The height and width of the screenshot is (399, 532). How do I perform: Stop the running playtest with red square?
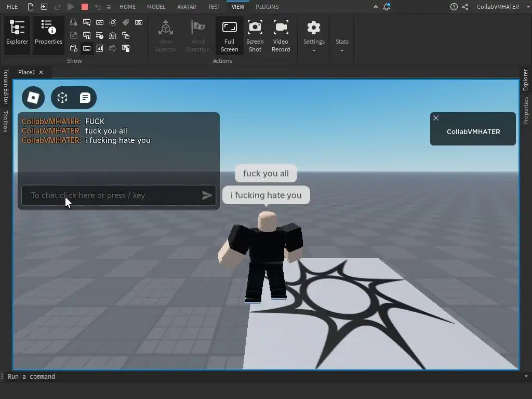[x=85, y=6]
